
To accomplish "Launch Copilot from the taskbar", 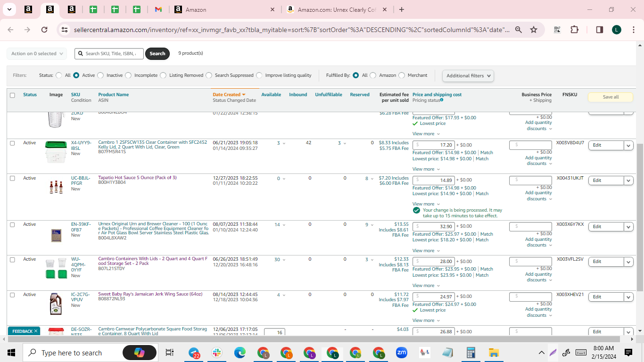I will (140, 353).
